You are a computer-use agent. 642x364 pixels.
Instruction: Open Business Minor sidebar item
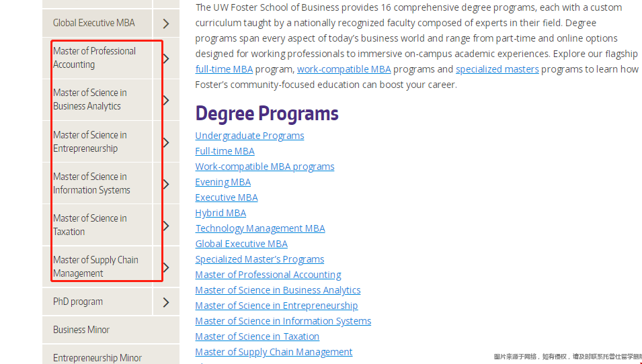pos(110,330)
